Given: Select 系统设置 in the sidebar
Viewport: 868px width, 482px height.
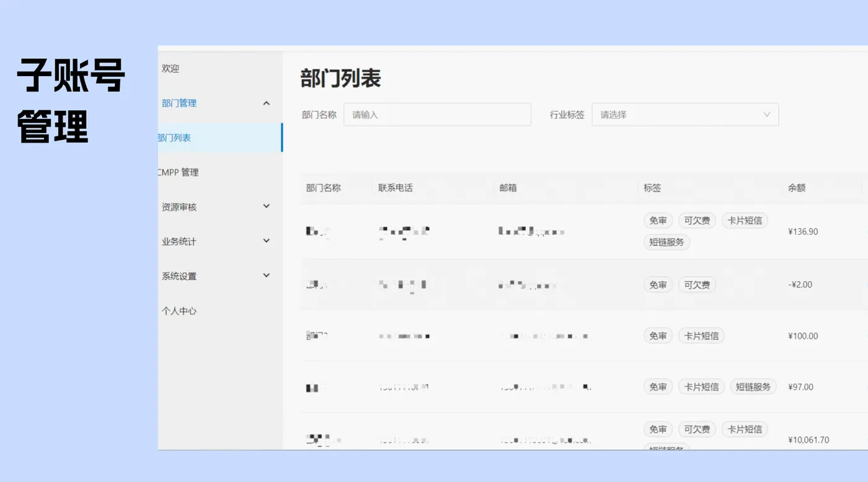Looking at the screenshot, I should pyautogui.click(x=179, y=276).
